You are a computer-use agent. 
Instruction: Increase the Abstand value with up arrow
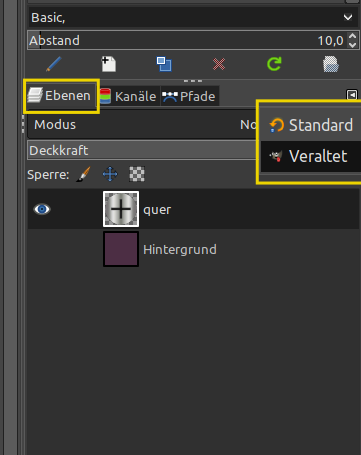coord(352,37)
